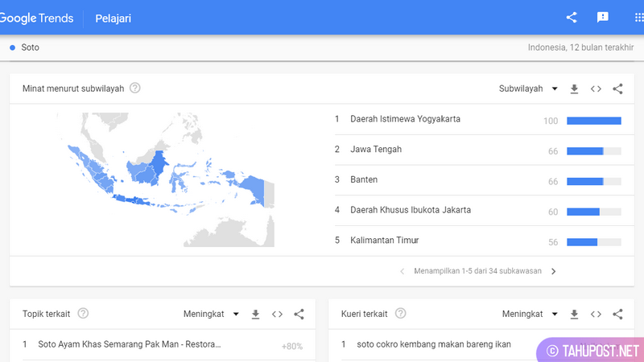Click help icon beside Minat menurut subwilayah
Screen dimensions: 644x362
pos(135,88)
